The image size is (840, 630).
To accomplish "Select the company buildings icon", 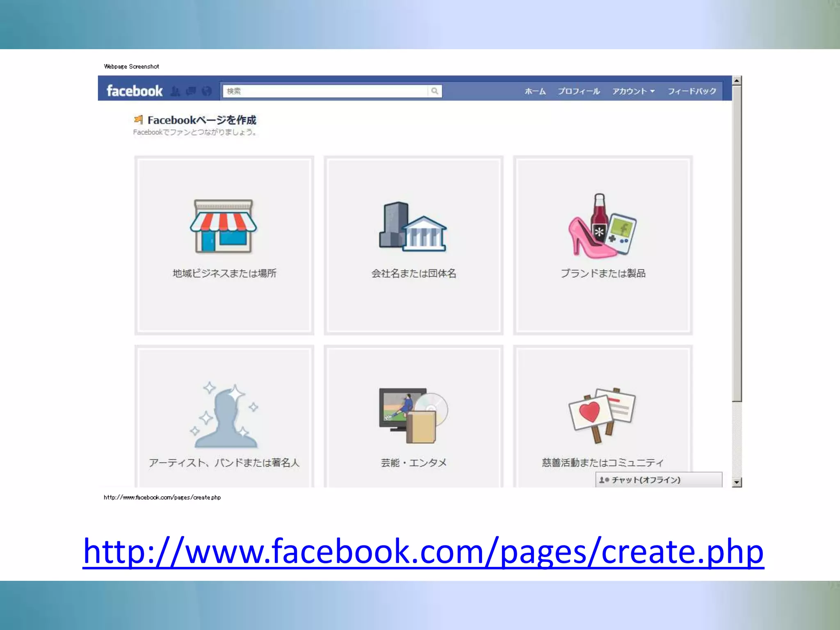I will 413,226.
